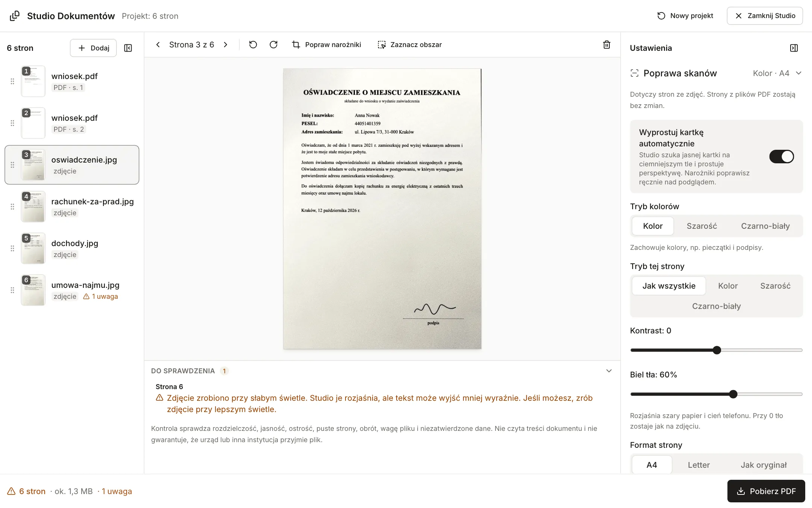The image size is (812, 508).
Task: Choose Szarość in Tryb tej strony
Action: point(775,286)
